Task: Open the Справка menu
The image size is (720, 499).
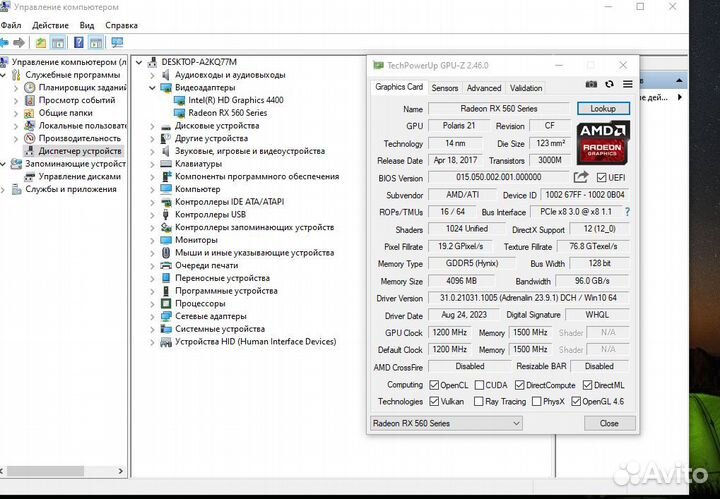Action: [121, 25]
